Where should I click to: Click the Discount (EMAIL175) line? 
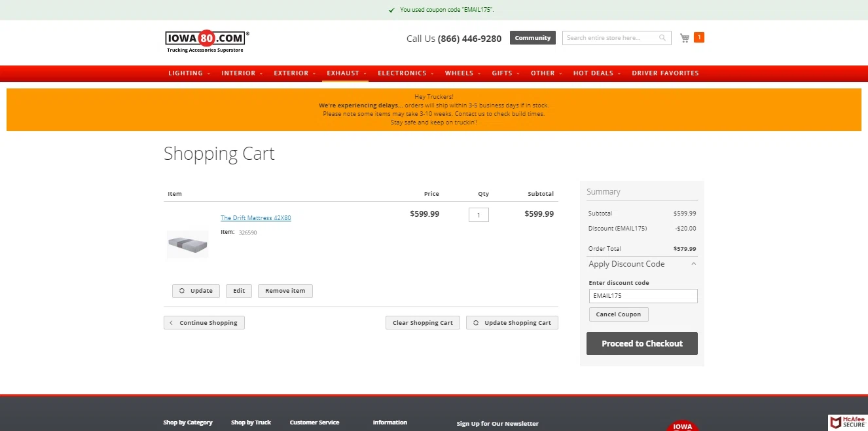pyautogui.click(x=642, y=229)
